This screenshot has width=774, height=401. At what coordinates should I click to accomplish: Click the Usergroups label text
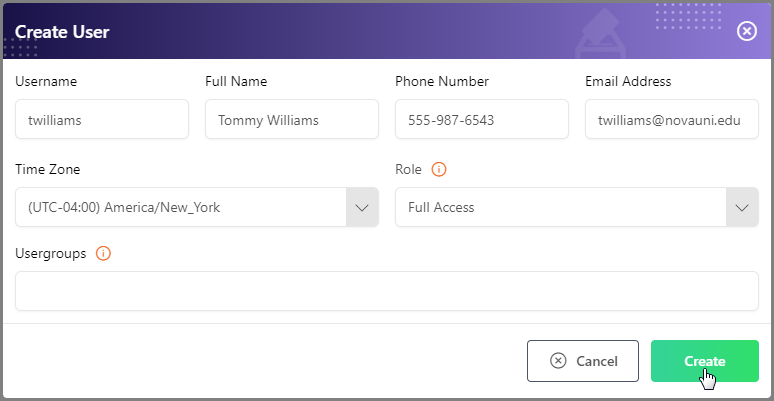50,253
